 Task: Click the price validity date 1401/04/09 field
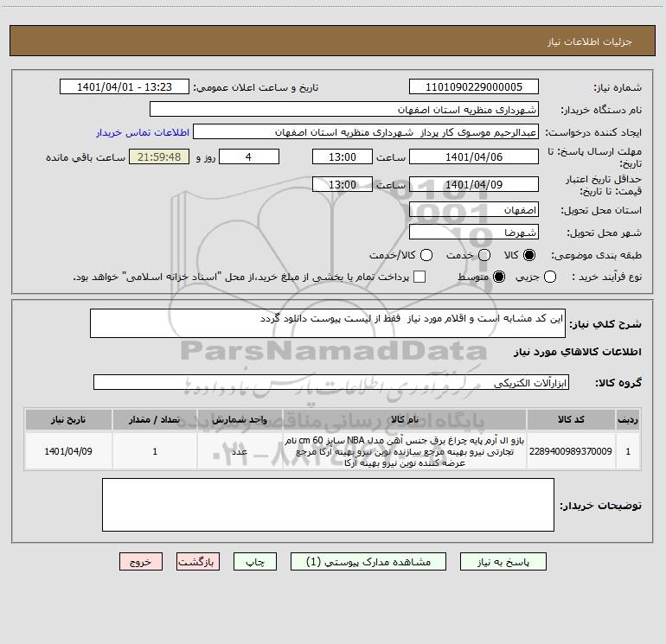click(x=474, y=184)
